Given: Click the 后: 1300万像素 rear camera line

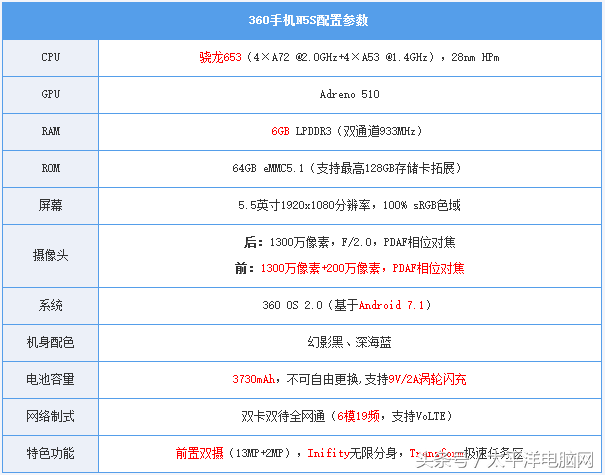Looking at the screenshot, I should [x=350, y=242].
